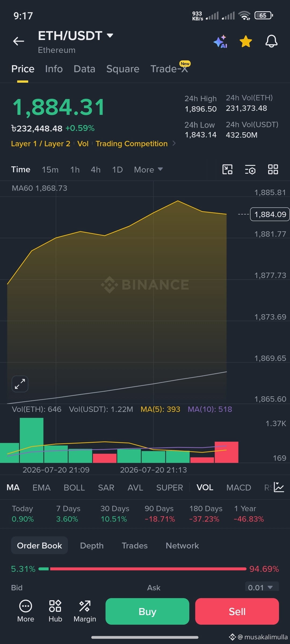Open the Layer 1 / Layer 2 tag
The image size is (290, 644).
tap(41, 144)
